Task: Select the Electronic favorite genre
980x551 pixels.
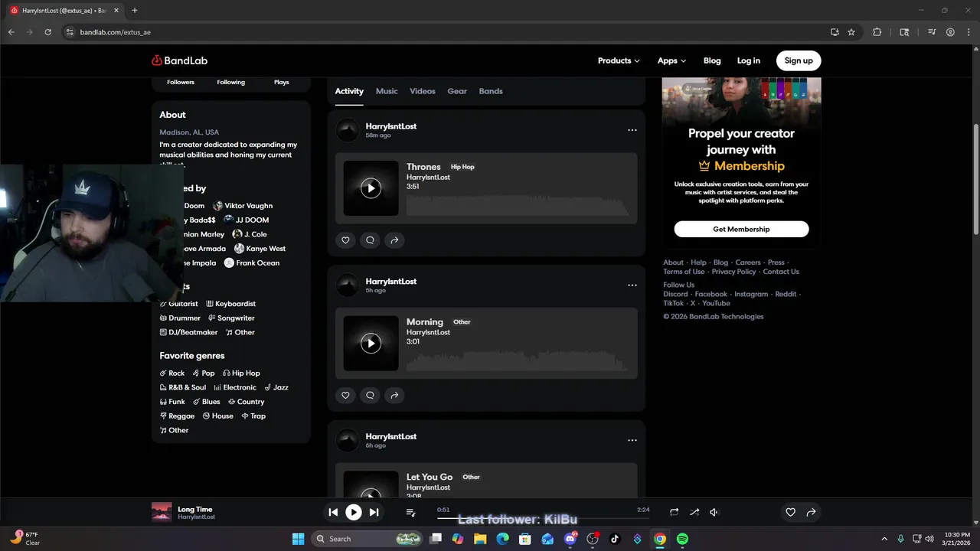Action: click(x=235, y=388)
